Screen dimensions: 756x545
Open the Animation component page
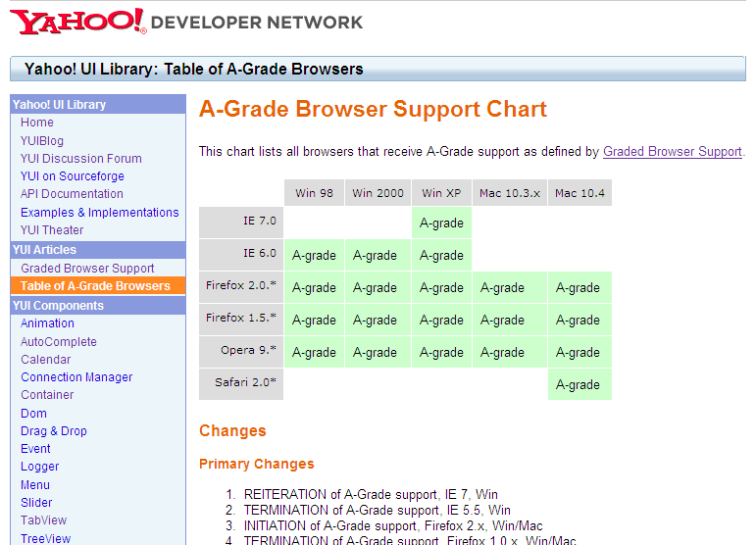[x=47, y=323]
